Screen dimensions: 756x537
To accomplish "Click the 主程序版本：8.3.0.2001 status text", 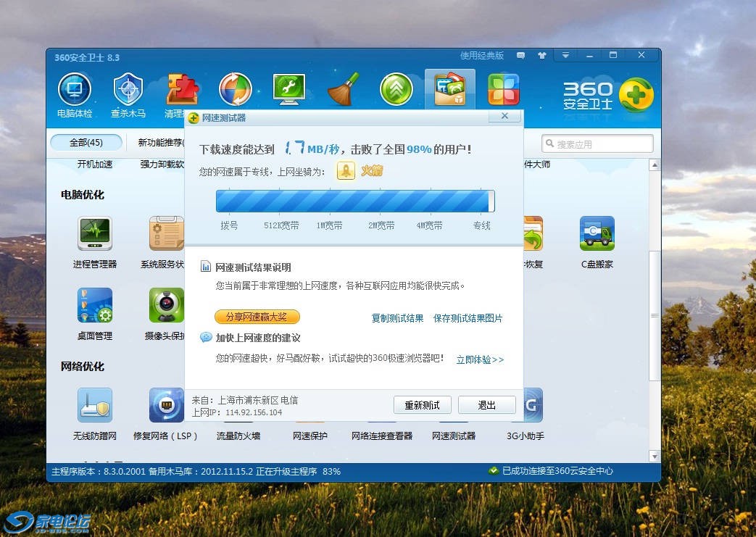I will click(99, 472).
